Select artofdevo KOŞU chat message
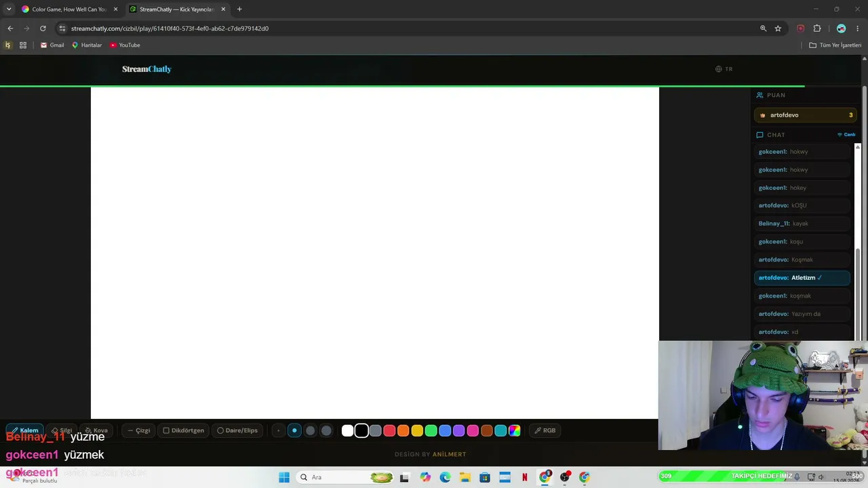Viewport: 868px width, 488px height. (x=802, y=205)
